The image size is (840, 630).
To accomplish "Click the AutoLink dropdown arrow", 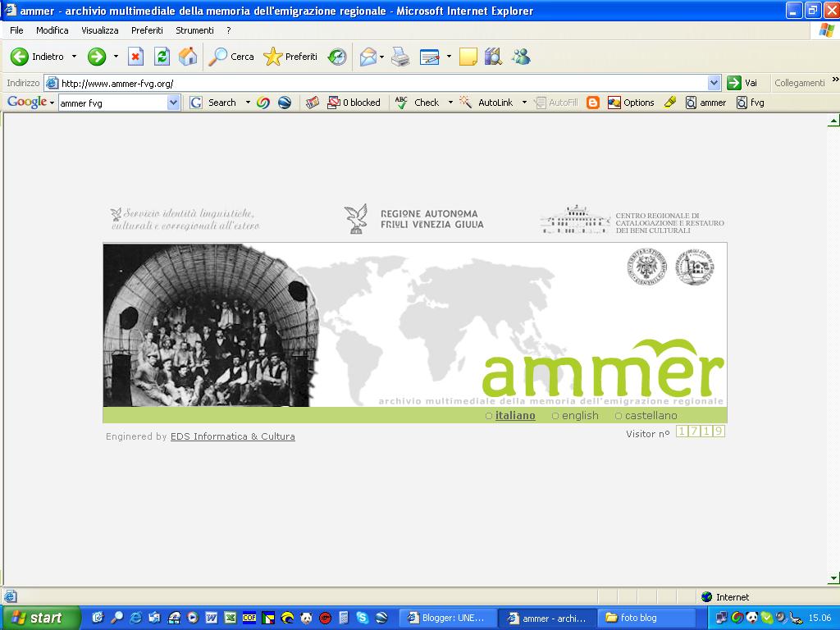I will 524,103.
